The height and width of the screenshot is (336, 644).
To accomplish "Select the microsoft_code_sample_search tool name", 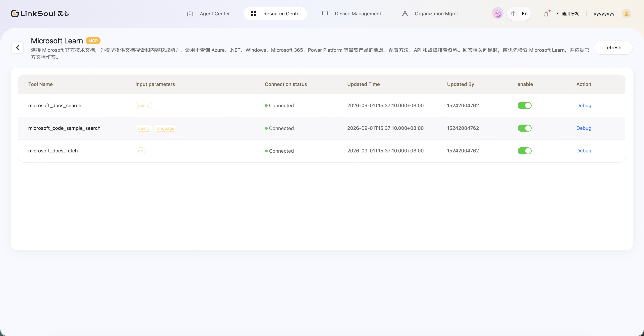I will pyautogui.click(x=64, y=128).
